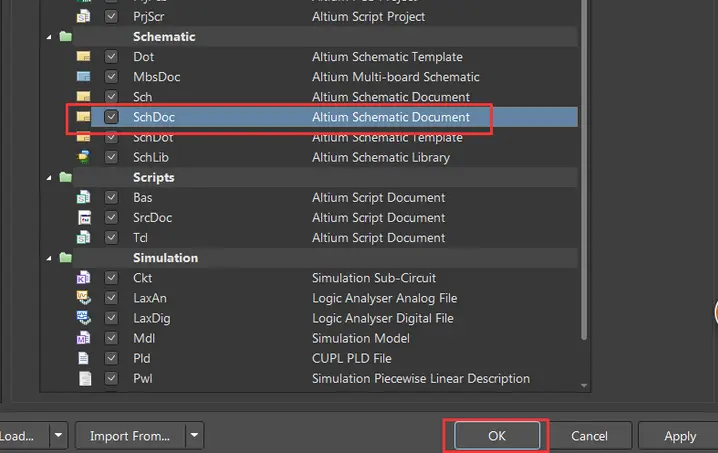Collapse the Simulation group
This screenshot has width=718, height=453.
pyautogui.click(x=49, y=258)
